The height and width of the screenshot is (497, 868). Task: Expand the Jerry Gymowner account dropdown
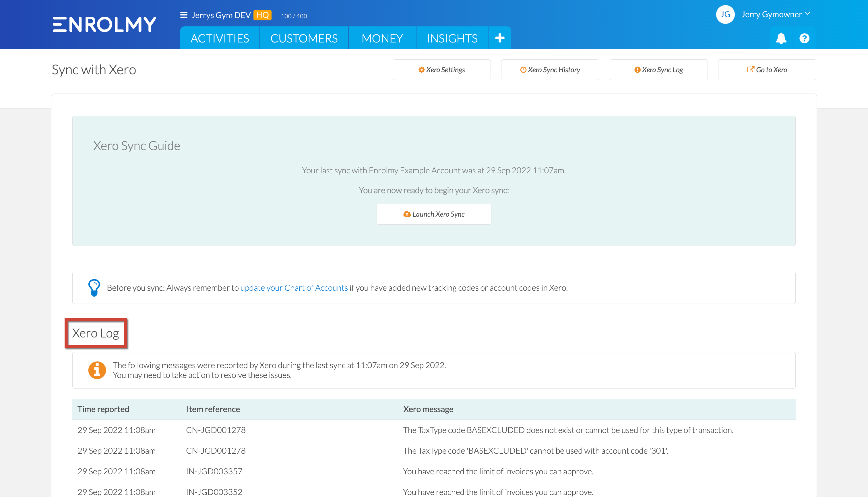click(776, 14)
